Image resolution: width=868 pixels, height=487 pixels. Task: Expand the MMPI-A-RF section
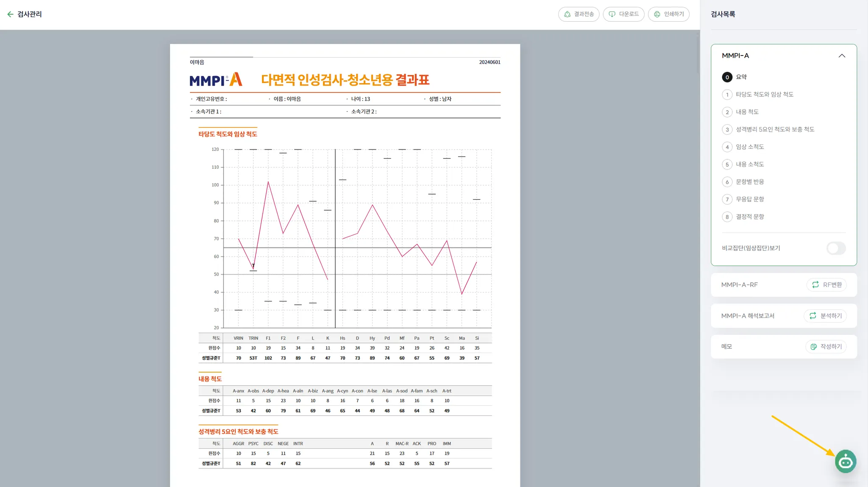(x=739, y=285)
